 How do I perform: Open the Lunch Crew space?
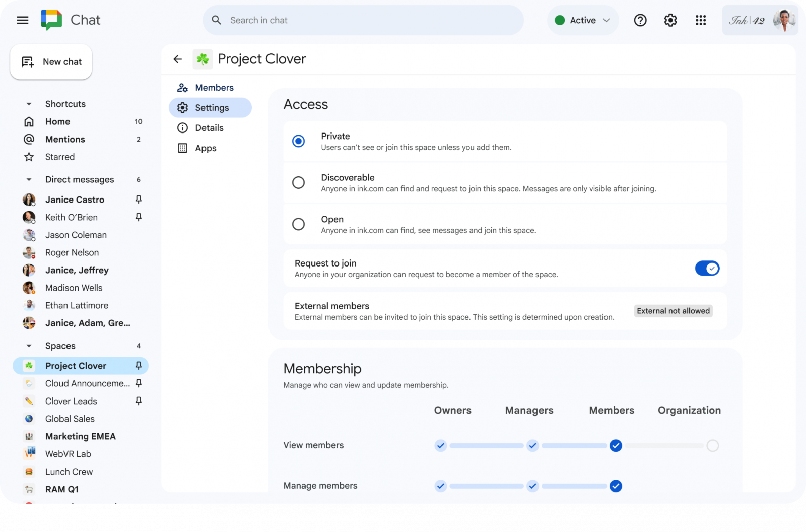(81, 472)
